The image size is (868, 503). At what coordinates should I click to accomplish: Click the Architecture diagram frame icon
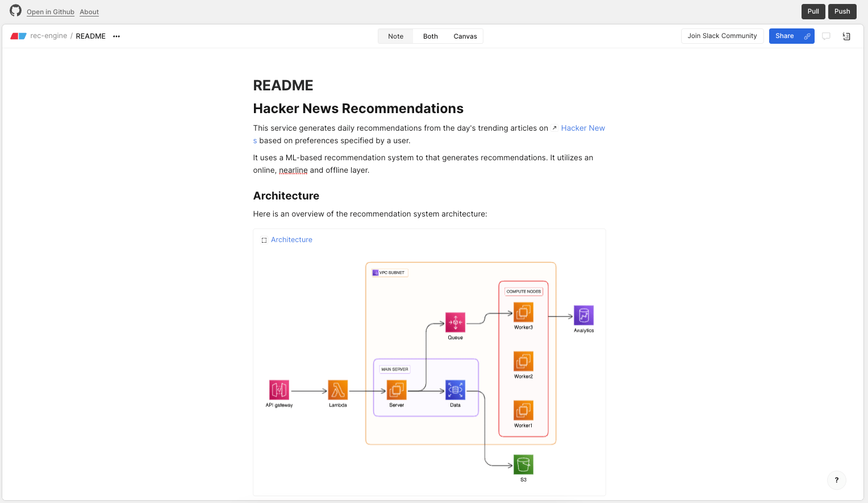pos(264,240)
